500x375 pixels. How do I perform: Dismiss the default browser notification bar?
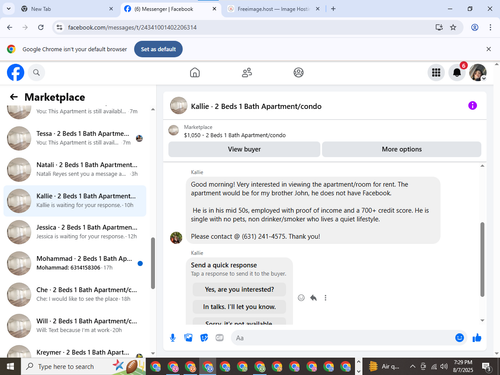pyautogui.click(x=488, y=49)
